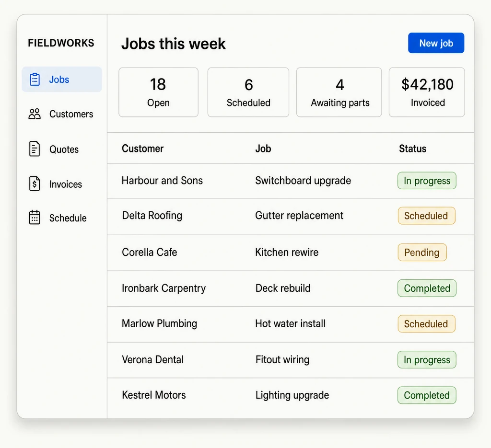Select the 6 Scheduled stat card
This screenshot has width=491, height=448.
point(248,92)
